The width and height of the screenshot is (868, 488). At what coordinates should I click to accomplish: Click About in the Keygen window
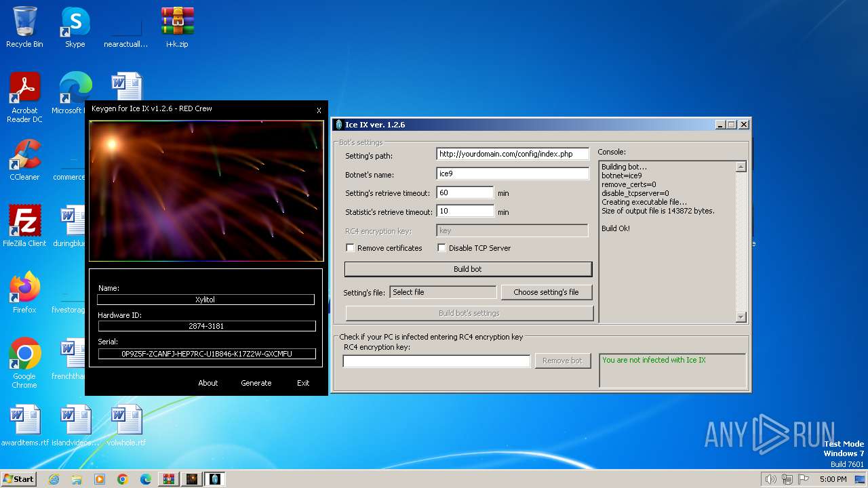click(x=208, y=383)
